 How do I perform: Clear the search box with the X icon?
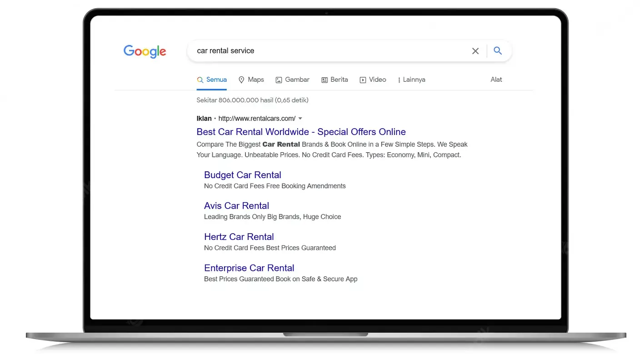(475, 51)
